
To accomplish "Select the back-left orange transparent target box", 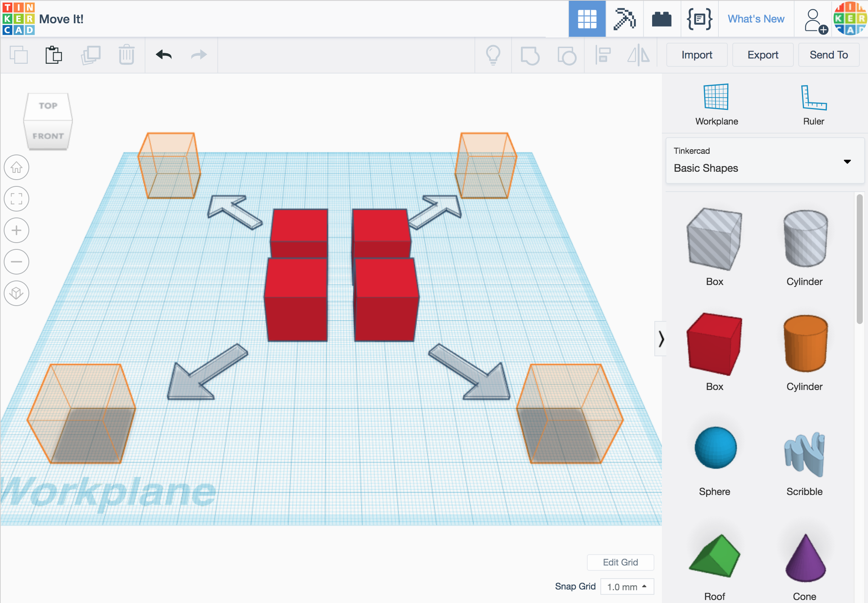I will 169,165.
